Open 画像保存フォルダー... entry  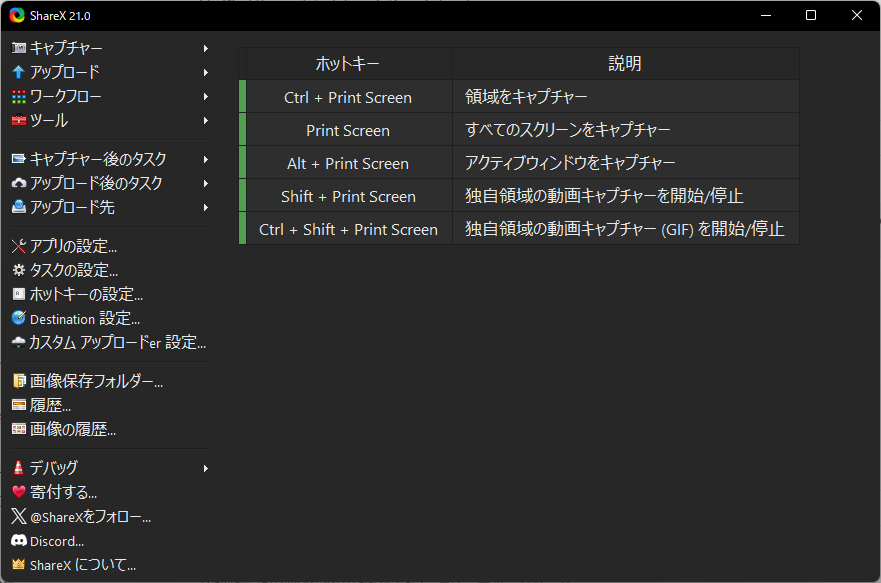coord(111,381)
